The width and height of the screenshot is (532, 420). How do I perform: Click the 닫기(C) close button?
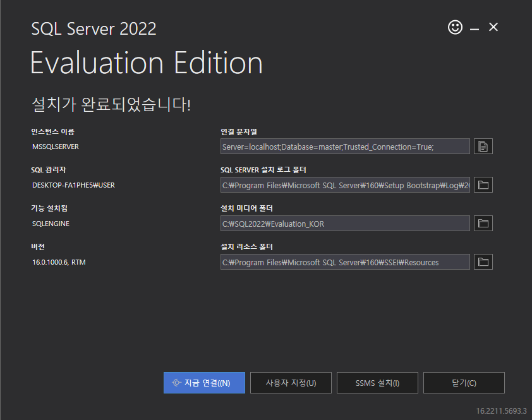point(464,383)
